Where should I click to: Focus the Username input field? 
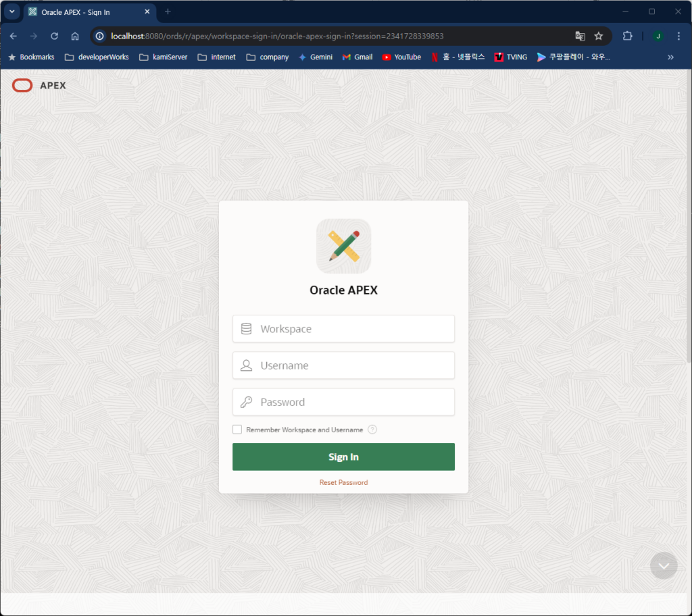[343, 365]
